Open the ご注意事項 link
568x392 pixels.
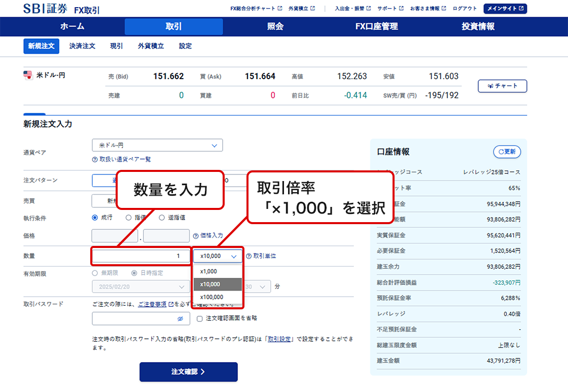[x=156, y=304]
